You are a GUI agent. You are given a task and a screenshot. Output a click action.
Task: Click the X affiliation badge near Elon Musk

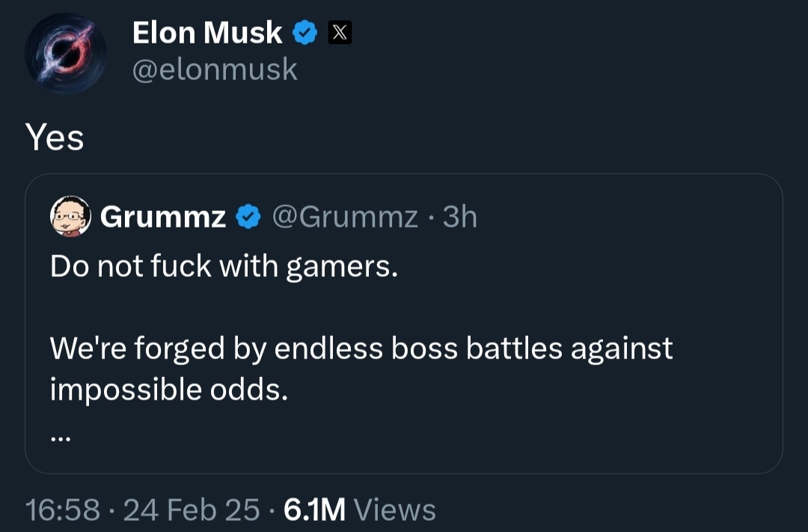(339, 33)
